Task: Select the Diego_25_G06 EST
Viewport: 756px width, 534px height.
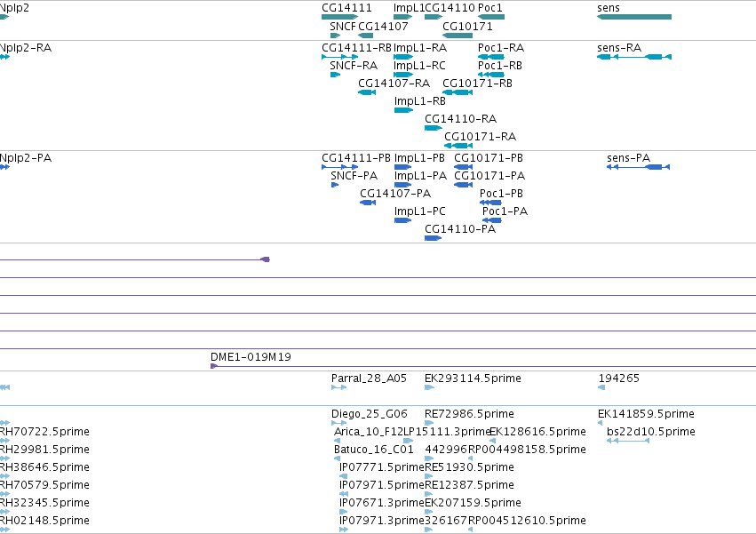Action: click(x=339, y=423)
